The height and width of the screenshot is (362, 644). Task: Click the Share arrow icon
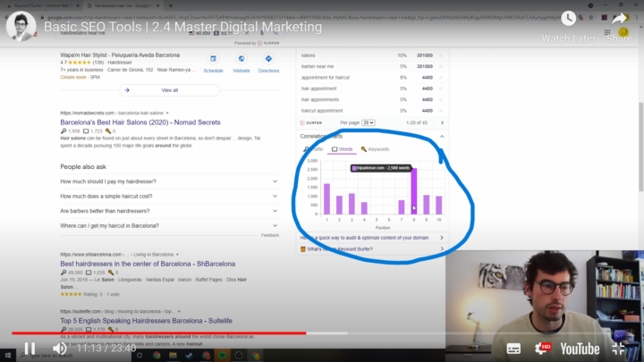619,19
